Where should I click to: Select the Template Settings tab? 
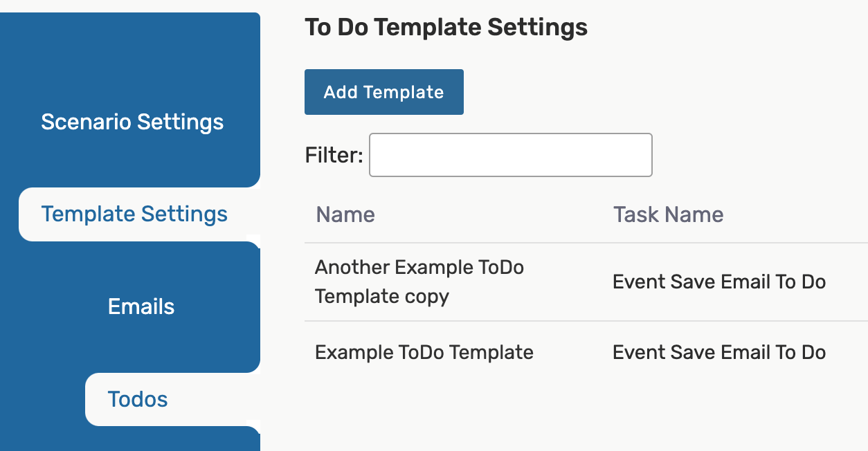point(134,214)
